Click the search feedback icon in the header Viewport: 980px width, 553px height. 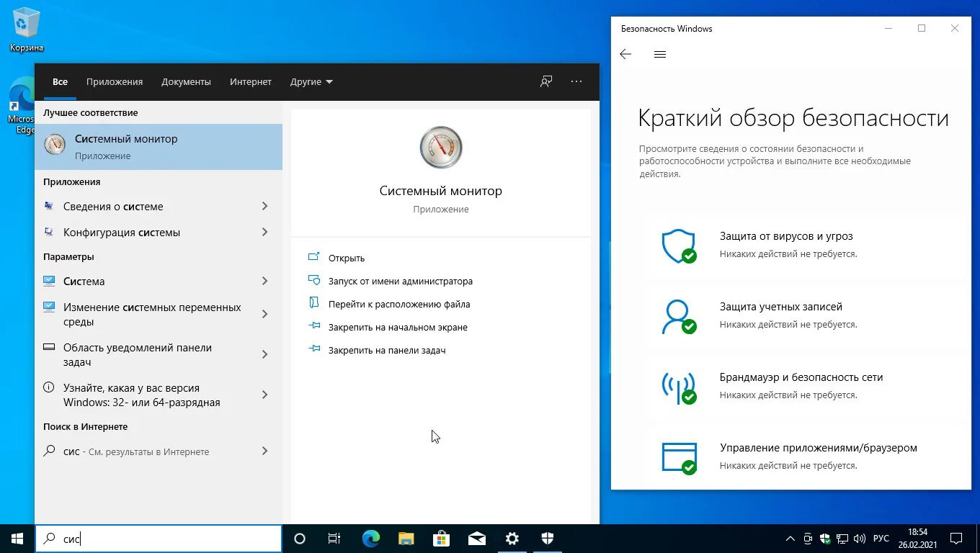tap(546, 81)
